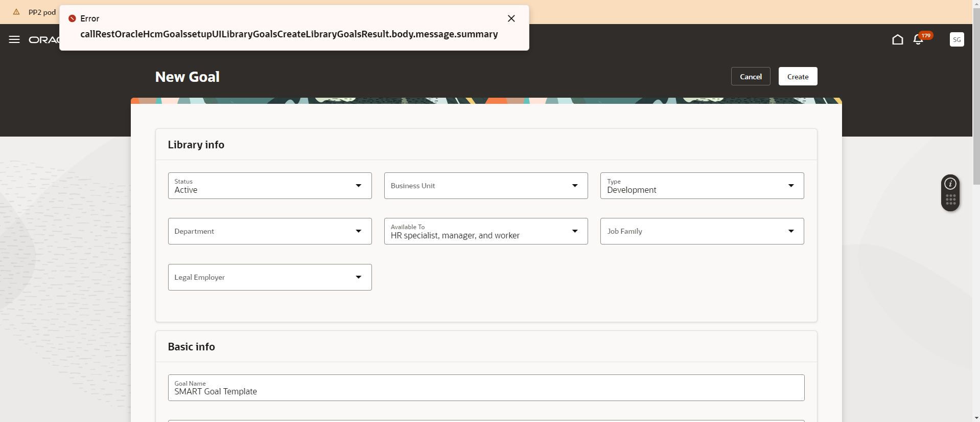Edit the Goal Name input field
The image size is (980, 422).
[x=486, y=388]
